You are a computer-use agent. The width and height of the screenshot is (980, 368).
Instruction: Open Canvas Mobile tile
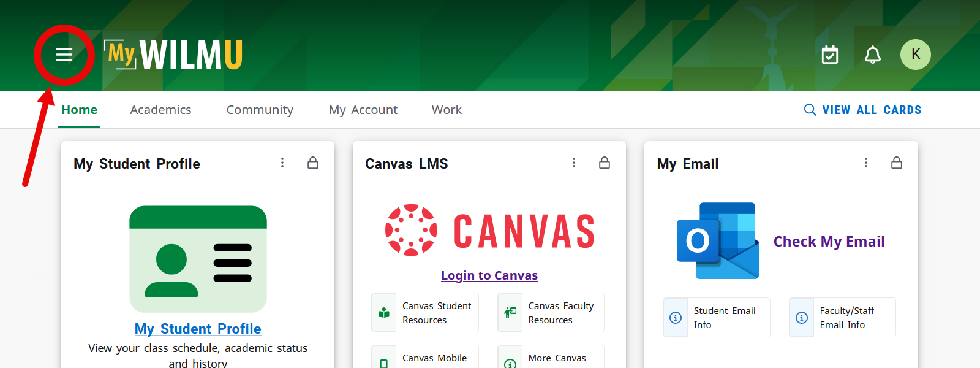point(425,358)
